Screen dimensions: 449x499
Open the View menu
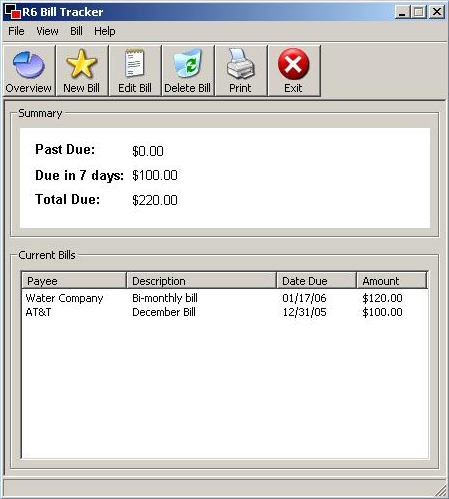[47, 31]
